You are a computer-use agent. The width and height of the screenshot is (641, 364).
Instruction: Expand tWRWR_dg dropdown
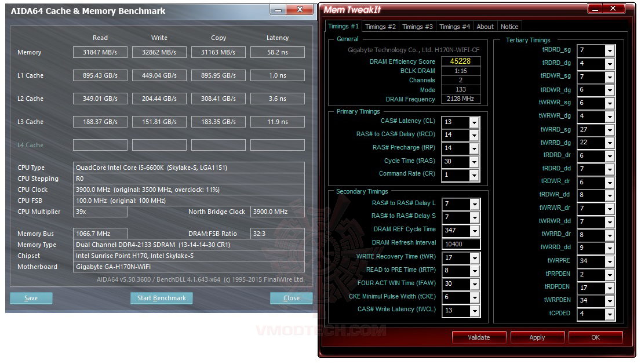[x=610, y=117]
